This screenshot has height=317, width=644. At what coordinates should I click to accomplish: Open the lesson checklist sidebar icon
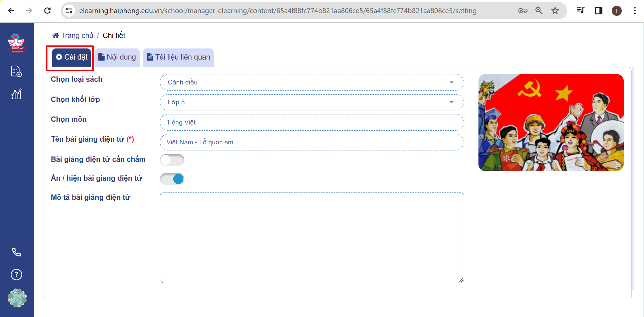coord(16,71)
